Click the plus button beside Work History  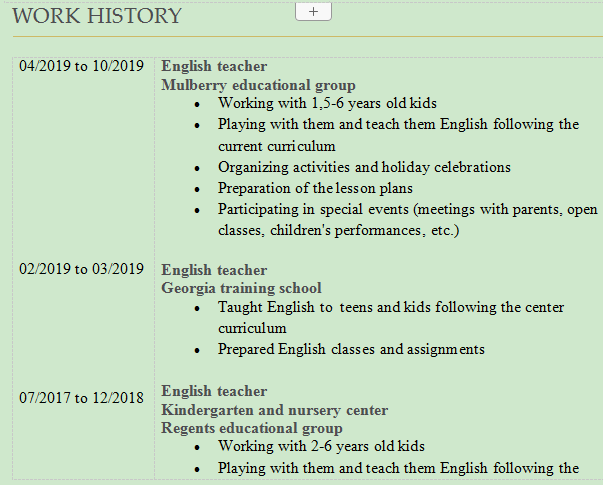tap(313, 11)
